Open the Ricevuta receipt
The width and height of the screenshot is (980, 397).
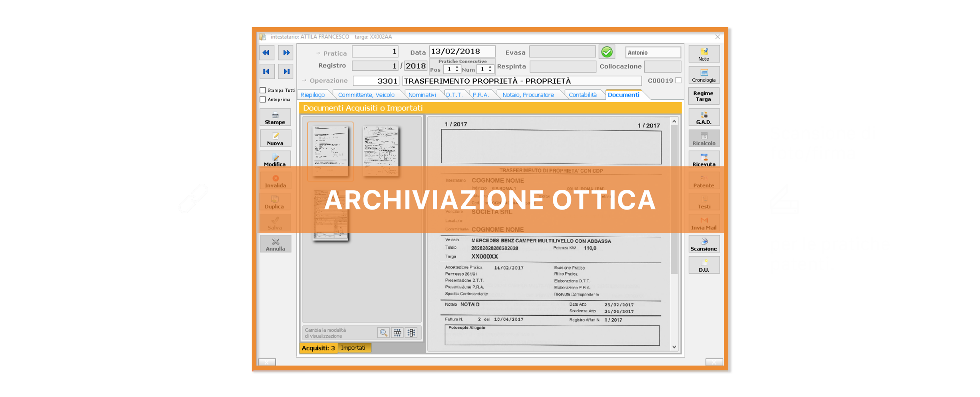point(704,159)
